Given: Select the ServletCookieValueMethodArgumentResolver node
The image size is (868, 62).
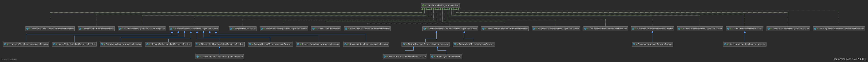Looking at the screenshot, I should (220, 57).
